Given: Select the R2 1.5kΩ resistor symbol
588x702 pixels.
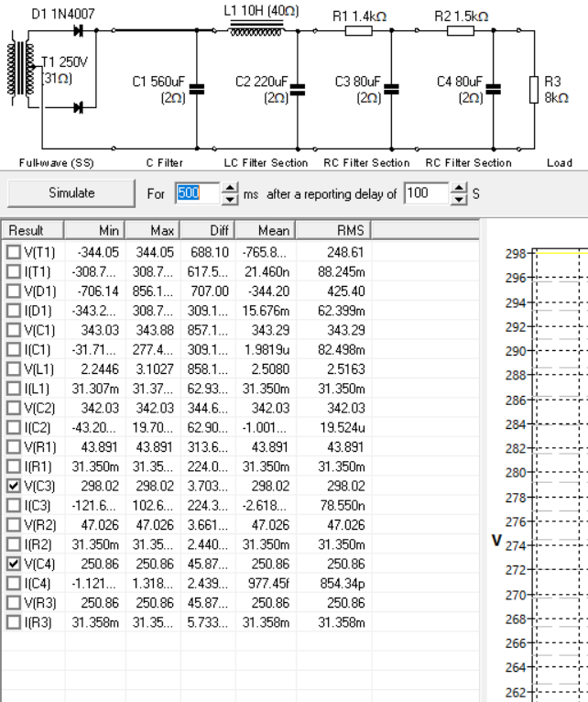Looking at the screenshot, I should point(461,31).
